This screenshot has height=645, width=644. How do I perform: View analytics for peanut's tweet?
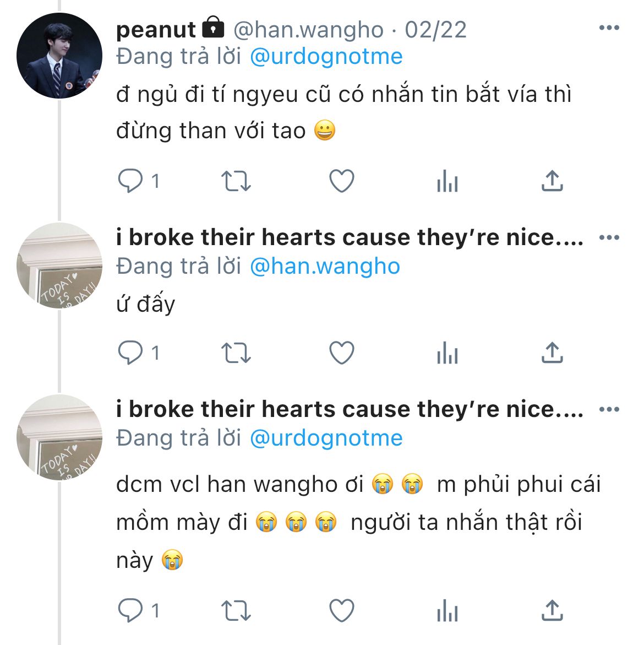(x=447, y=181)
